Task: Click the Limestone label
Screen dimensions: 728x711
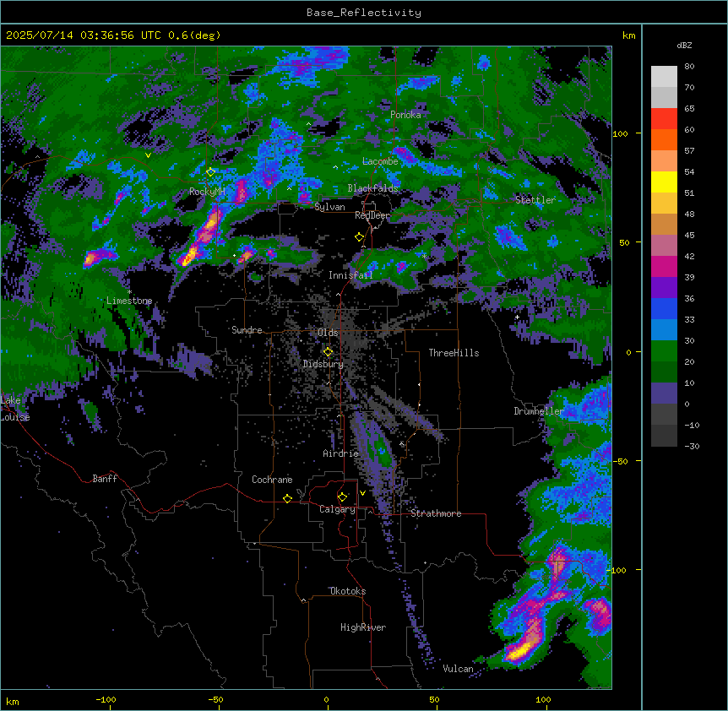Action: point(129,301)
